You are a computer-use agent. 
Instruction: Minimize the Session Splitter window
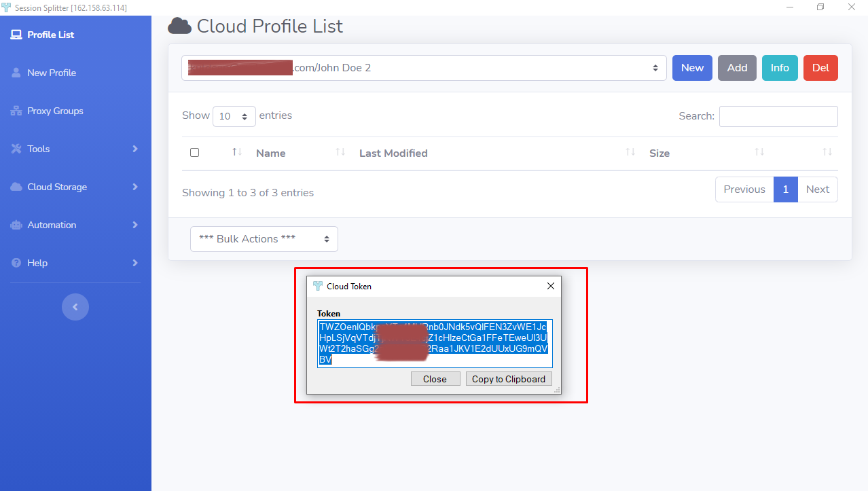(x=791, y=7)
